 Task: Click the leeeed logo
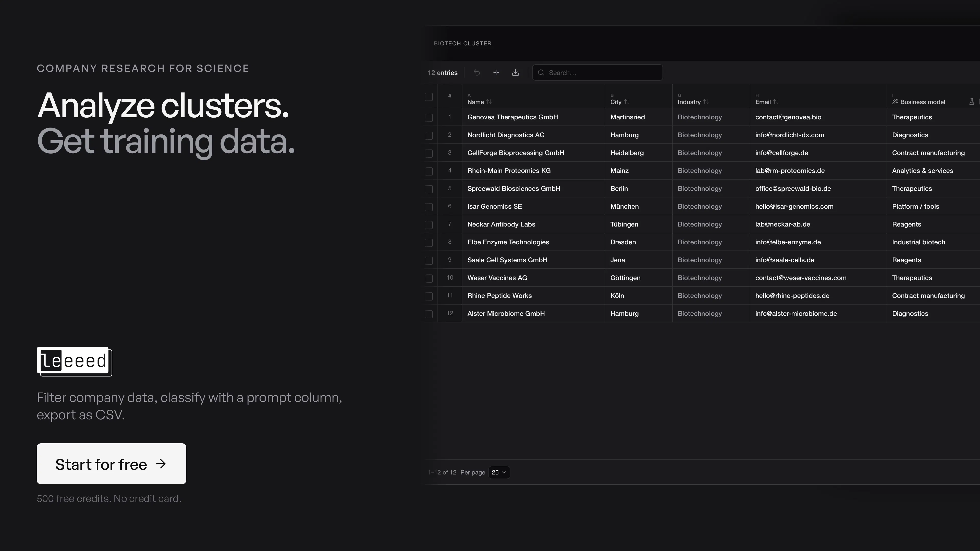pos(75,361)
